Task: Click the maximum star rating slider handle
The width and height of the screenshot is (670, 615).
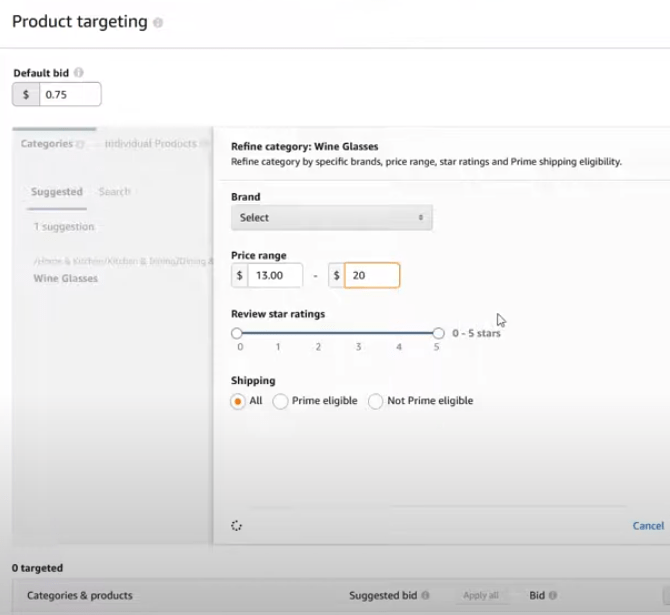Action: (438, 333)
